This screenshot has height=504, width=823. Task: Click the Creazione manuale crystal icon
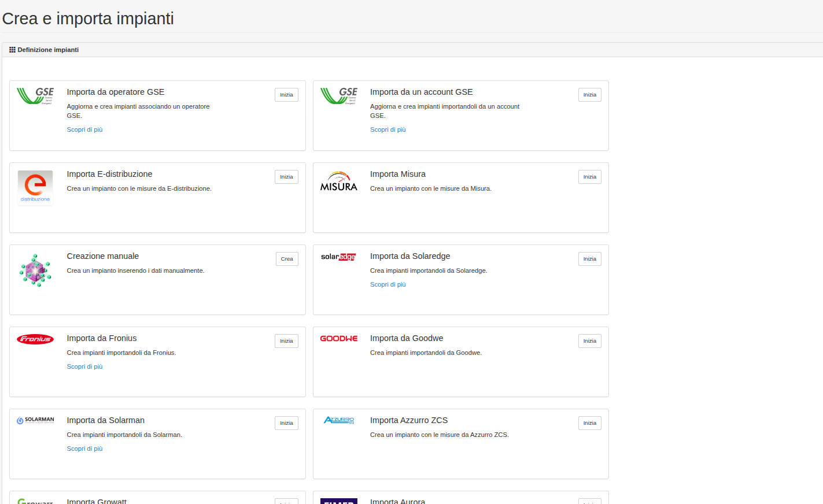point(35,270)
